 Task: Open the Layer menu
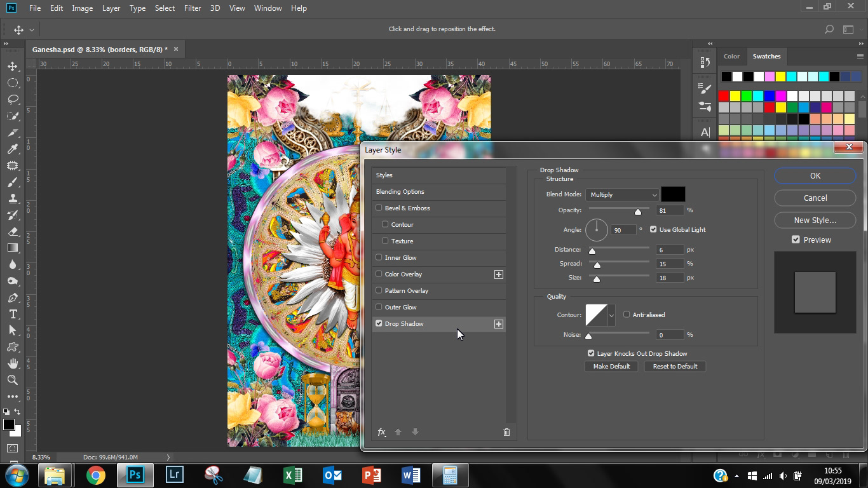(111, 8)
